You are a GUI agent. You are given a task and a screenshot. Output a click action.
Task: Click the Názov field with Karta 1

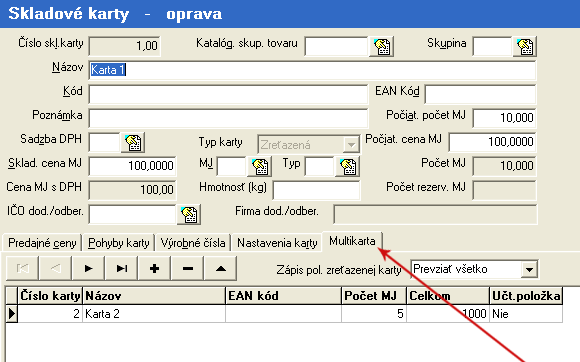pyautogui.click(x=312, y=70)
